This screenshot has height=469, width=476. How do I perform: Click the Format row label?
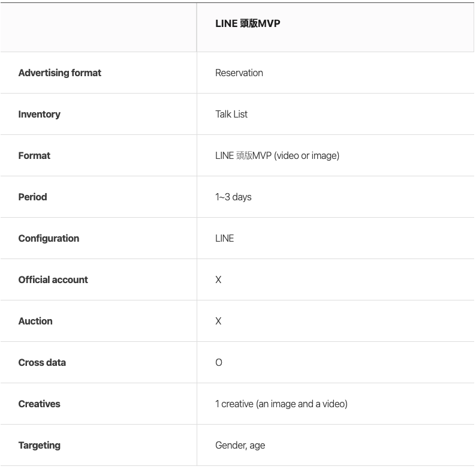pos(34,155)
